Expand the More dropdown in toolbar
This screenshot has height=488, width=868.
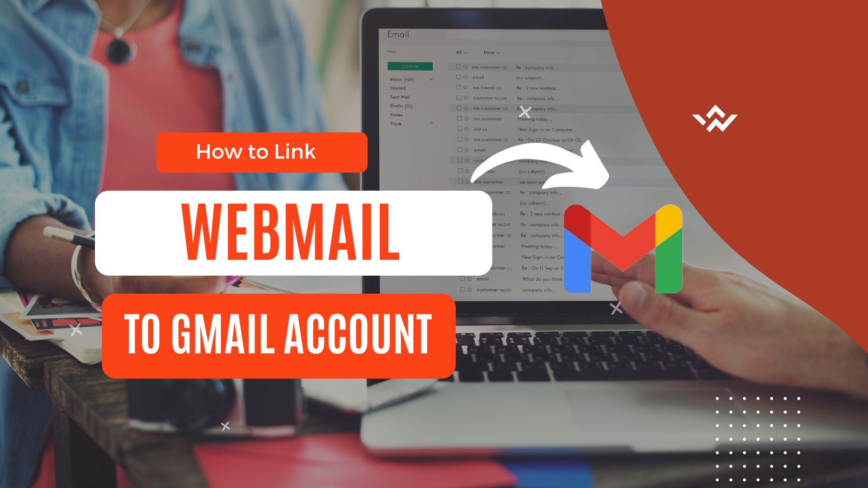click(491, 52)
